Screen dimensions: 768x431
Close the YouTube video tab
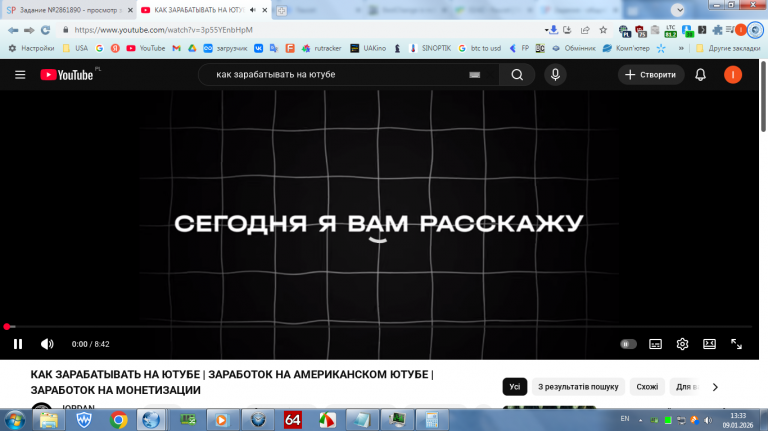tap(265, 10)
